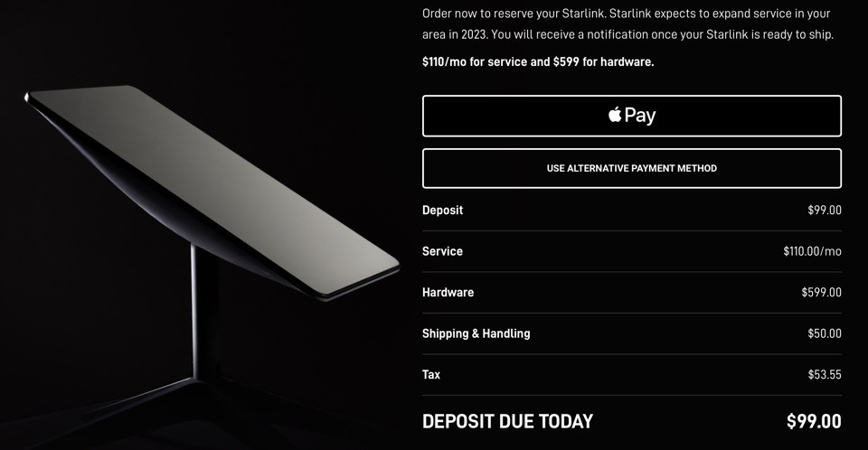Select the Service row label

coord(442,251)
